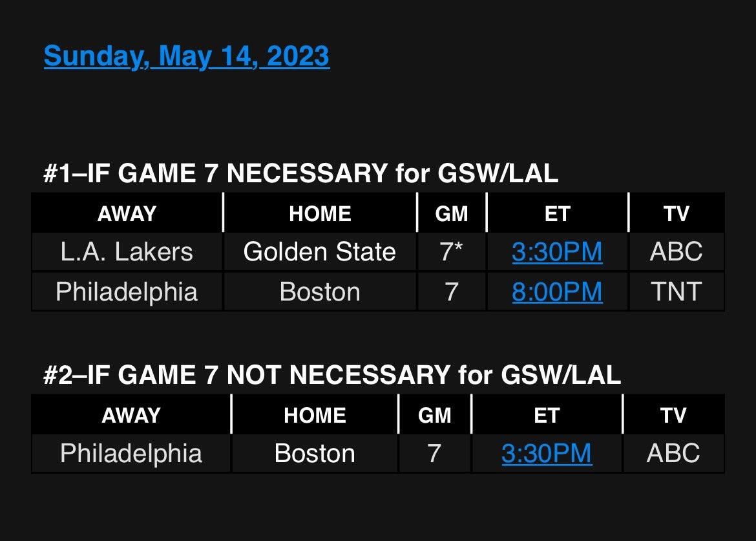
Task: Click the HOME header of second table
Action: (x=315, y=415)
